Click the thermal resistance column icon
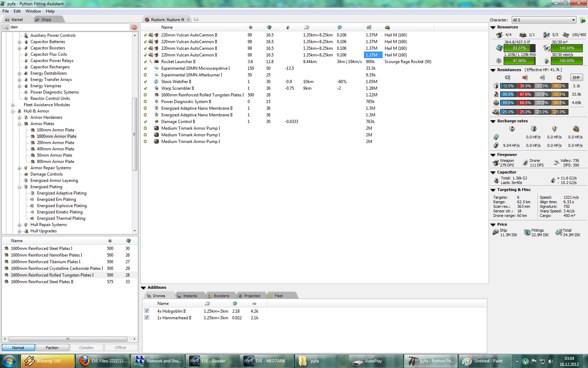588x368 pixels. tap(525, 77)
